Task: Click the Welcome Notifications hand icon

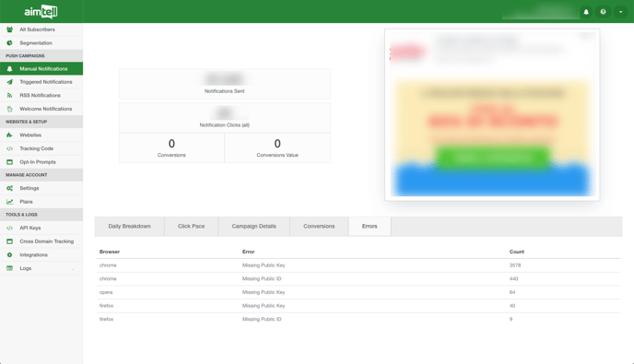Action: [10, 109]
